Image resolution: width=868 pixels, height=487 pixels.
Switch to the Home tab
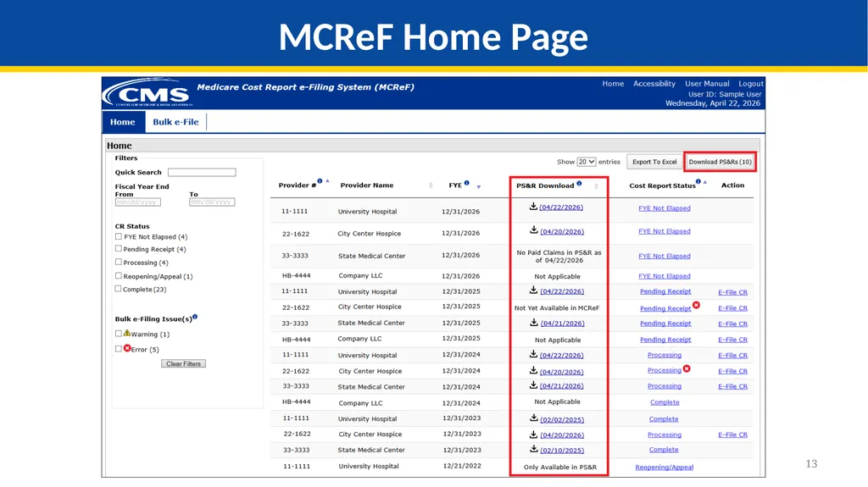tap(123, 122)
